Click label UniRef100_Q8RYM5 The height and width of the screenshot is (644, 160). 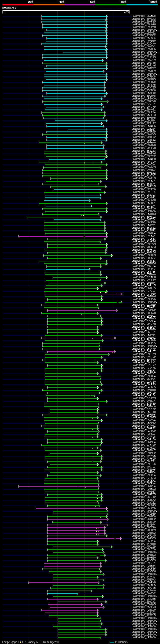(143, 187)
